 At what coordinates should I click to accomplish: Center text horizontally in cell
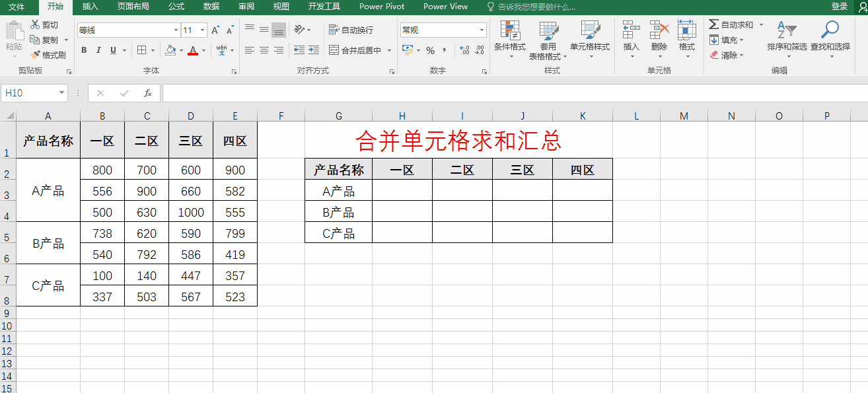click(x=264, y=50)
